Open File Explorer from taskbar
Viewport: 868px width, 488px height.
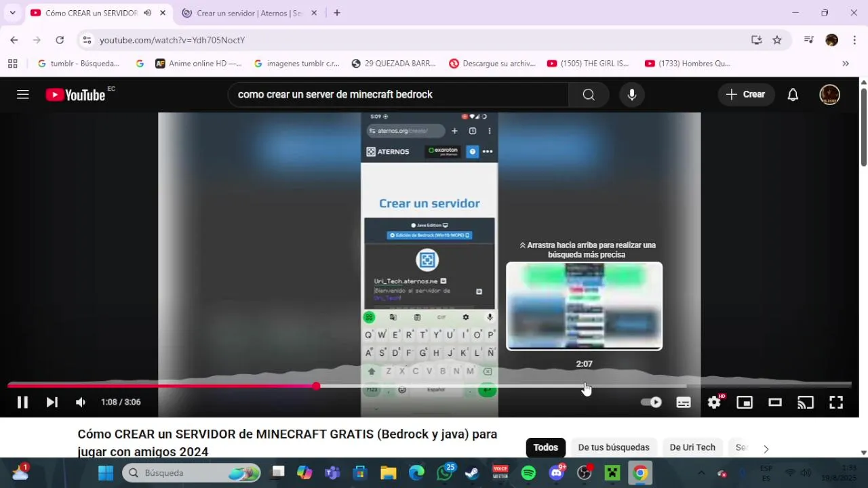(x=388, y=473)
